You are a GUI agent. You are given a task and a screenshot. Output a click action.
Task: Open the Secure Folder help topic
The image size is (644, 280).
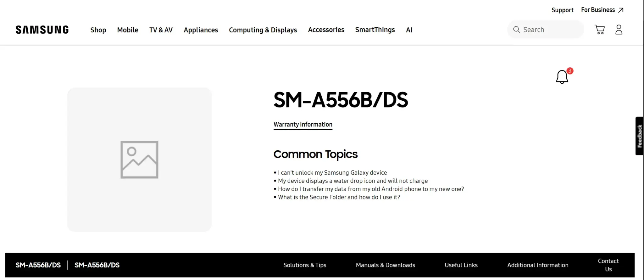[339, 197]
